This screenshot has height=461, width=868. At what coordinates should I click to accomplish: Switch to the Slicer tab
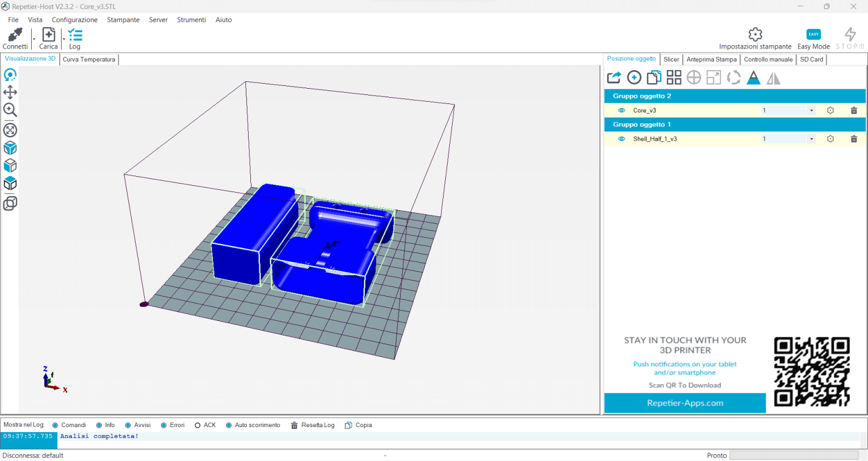point(671,59)
